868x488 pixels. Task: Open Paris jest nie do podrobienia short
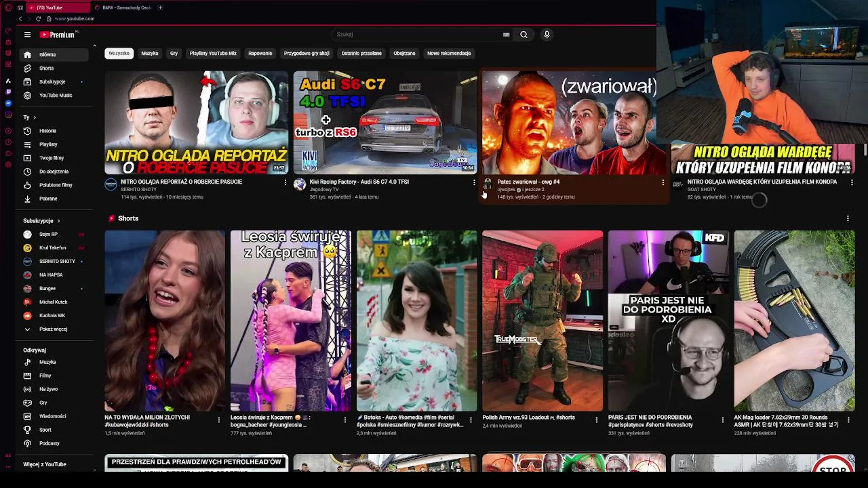[x=668, y=321]
